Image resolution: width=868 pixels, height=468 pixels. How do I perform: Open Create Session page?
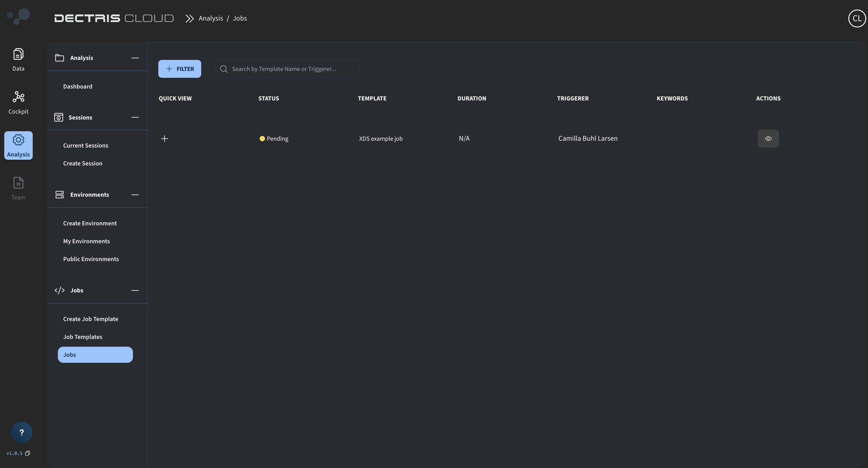(83, 163)
